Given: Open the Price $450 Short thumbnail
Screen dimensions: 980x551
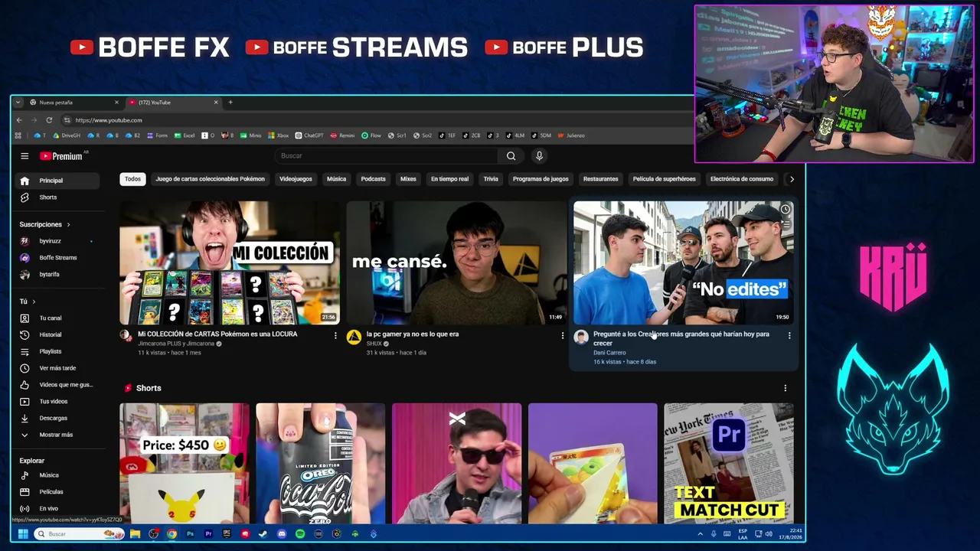Looking at the screenshot, I should click(185, 463).
